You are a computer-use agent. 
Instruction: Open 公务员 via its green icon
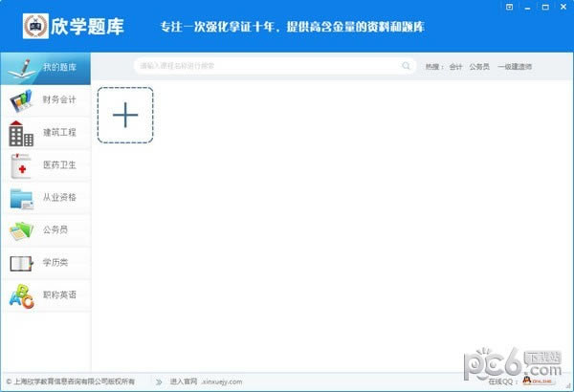pyautogui.click(x=21, y=230)
